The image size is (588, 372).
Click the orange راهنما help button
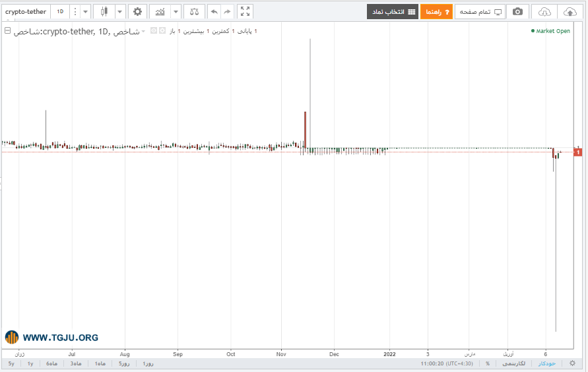coord(436,12)
